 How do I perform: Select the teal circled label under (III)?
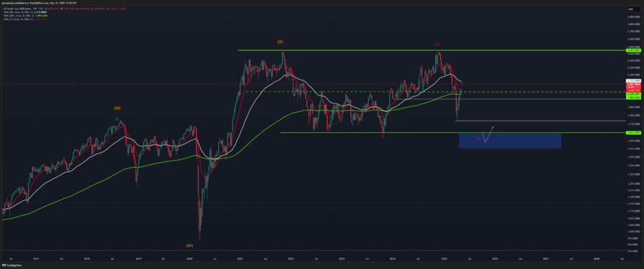click(x=117, y=118)
